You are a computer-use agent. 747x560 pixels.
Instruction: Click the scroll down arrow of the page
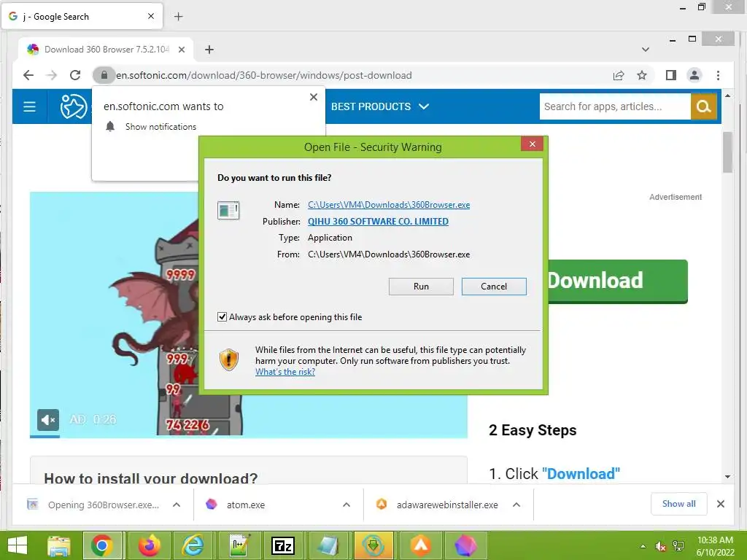727,477
